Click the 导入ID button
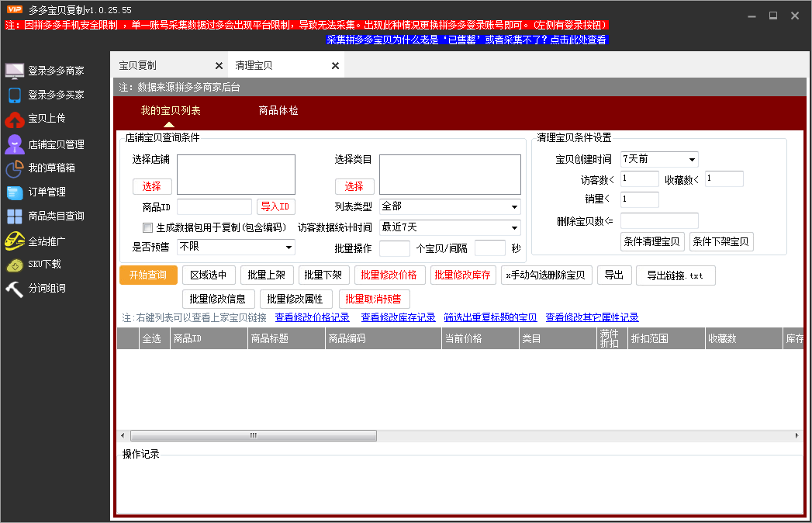 coord(276,207)
